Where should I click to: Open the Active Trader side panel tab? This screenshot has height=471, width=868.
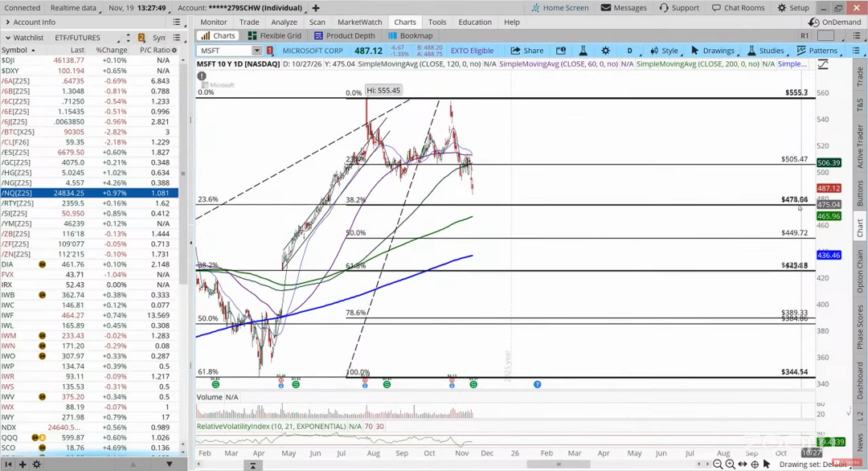pos(860,146)
